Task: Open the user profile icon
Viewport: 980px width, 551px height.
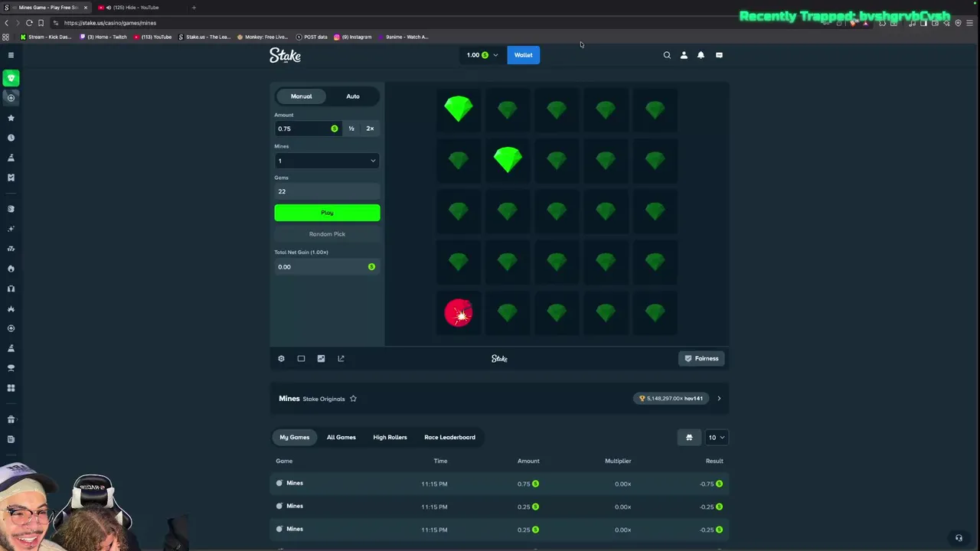Action: click(684, 55)
